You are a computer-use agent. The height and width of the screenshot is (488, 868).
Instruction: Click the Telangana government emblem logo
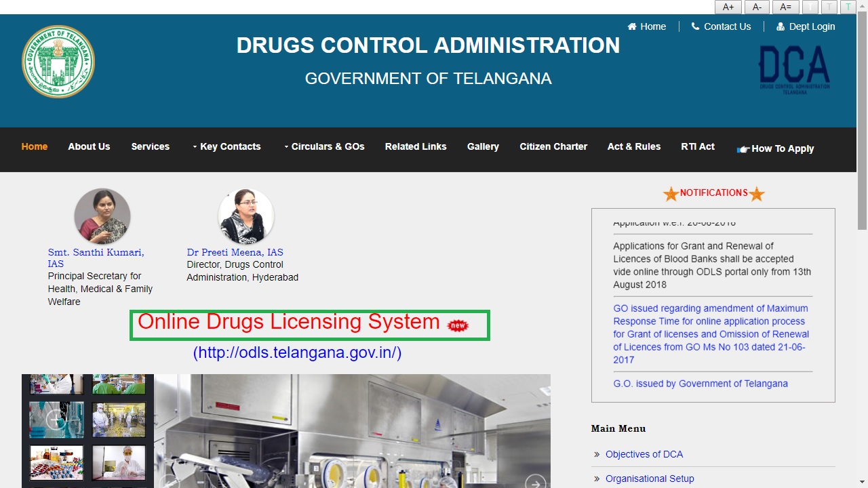tap(58, 61)
